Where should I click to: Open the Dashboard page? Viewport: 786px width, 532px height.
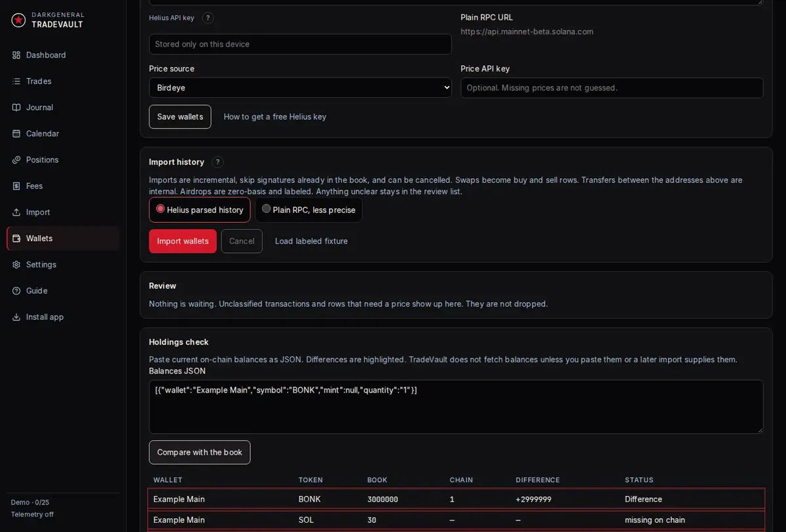[x=63, y=55]
